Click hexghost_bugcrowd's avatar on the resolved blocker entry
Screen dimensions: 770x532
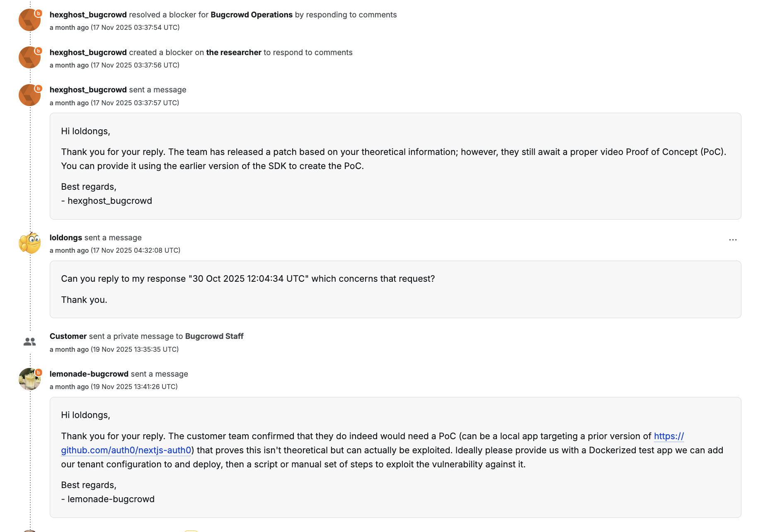click(x=29, y=20)
